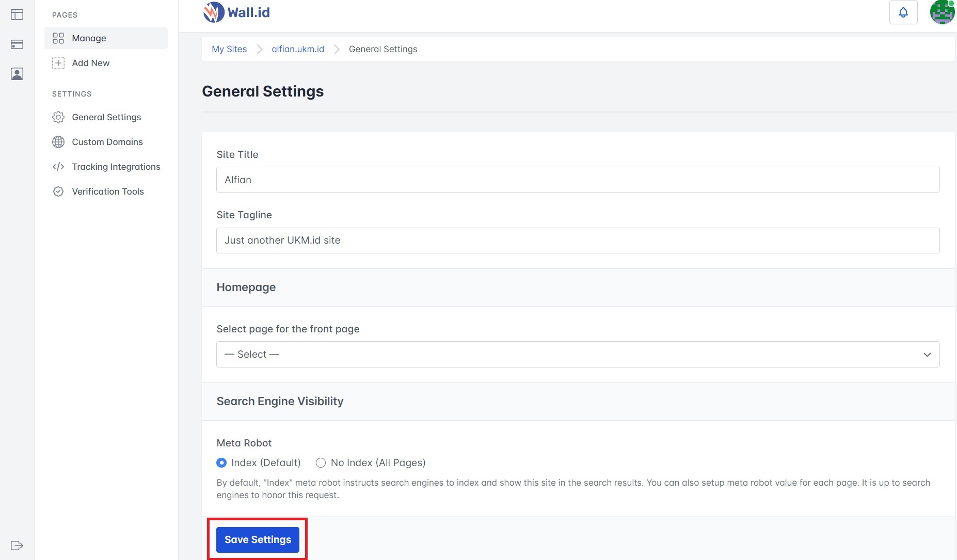Open the profile icon in the leftmost sidebar
Screen dimensions: 957x560
(x=17, y=74)
